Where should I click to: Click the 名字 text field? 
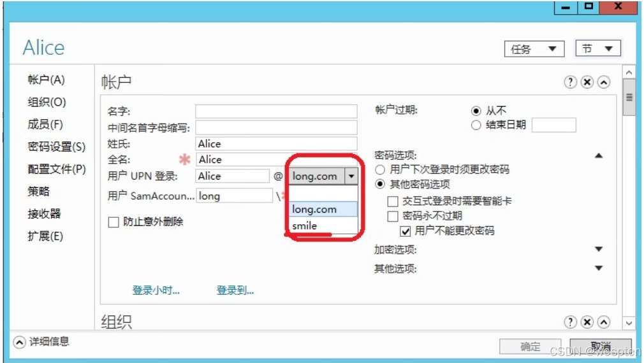pyautogui.click(x=277, y=111)
